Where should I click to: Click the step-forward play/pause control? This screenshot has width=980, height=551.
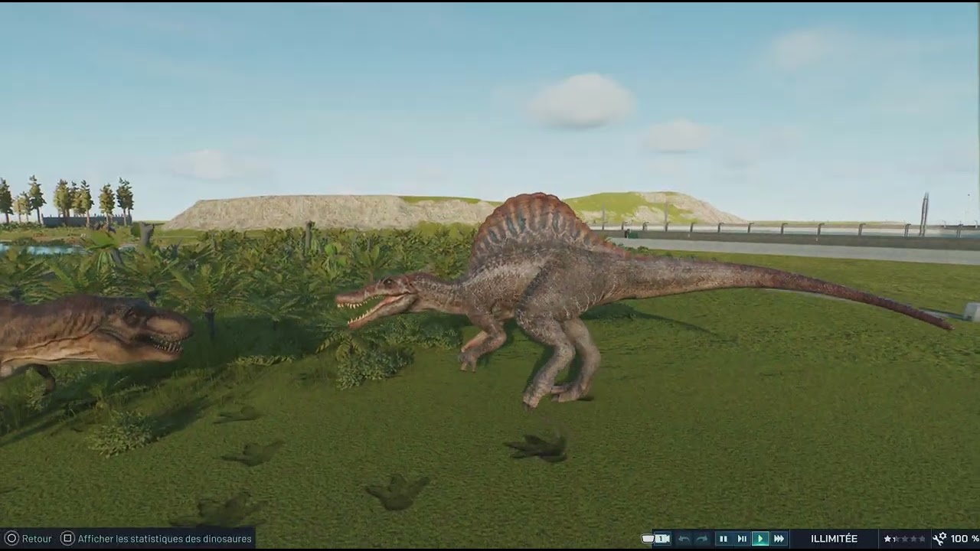742,539
